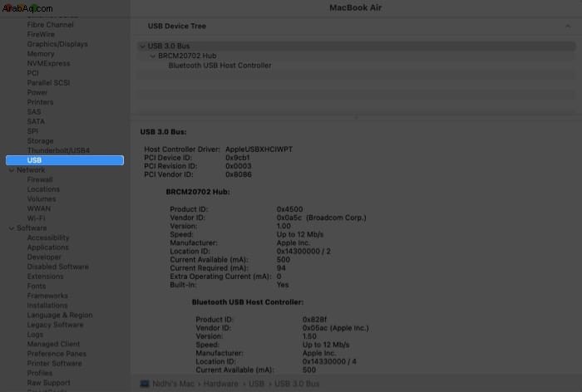
Task: Collapse the USB 3.0 Bus tree node
Action: 142,46
